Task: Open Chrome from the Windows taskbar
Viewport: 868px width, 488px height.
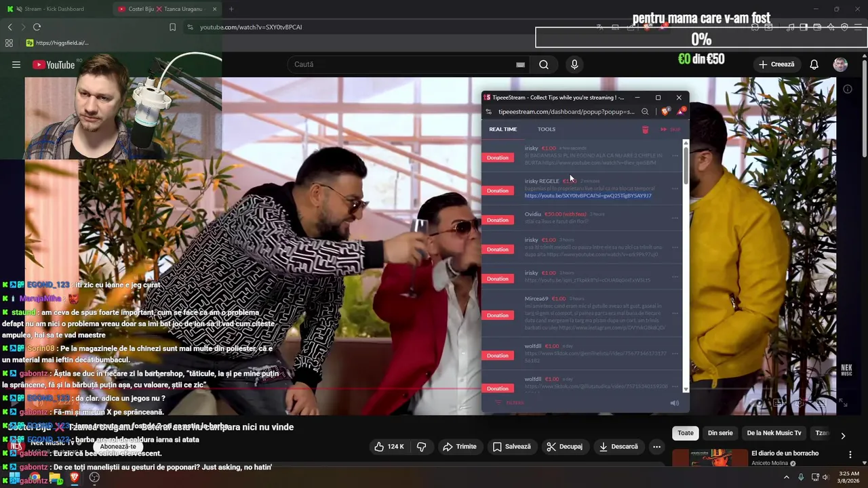Action: click(35, 477)
